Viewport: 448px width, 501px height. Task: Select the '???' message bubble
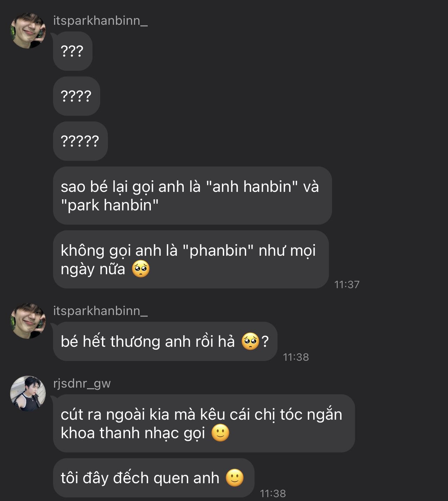tap(73, 51)
